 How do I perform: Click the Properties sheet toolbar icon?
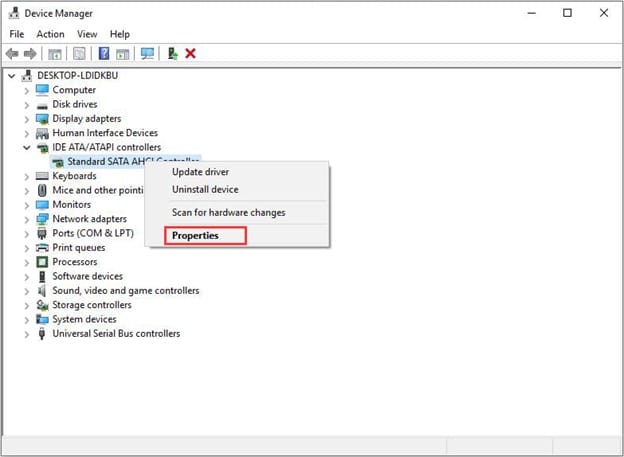(x=79, y=53)
